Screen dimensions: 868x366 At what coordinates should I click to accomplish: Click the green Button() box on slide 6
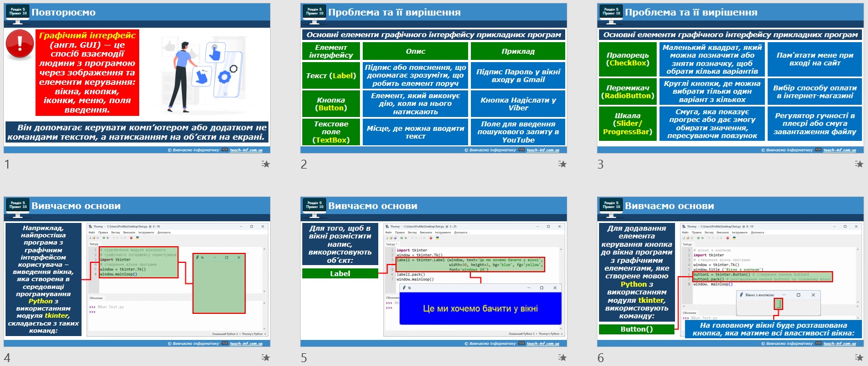[x=637, y=329]
